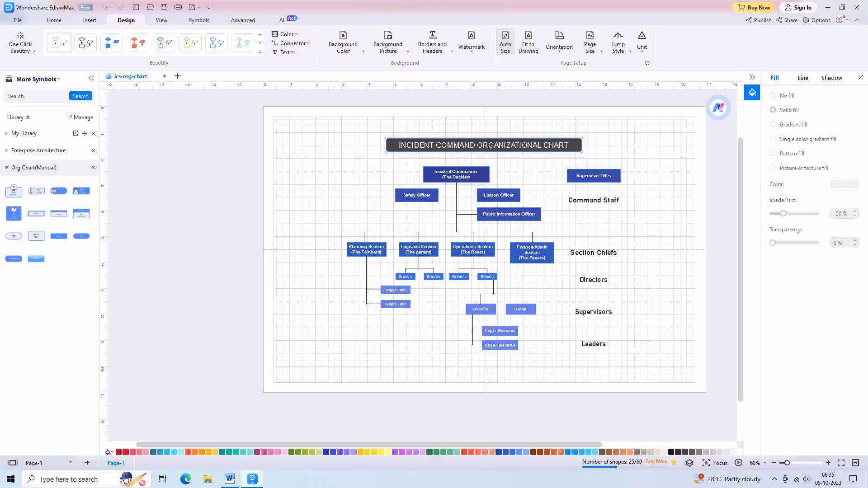Screen dimensions: 868x488
Task: Choose the Gradient fill radio option
Action: point(773,124)
